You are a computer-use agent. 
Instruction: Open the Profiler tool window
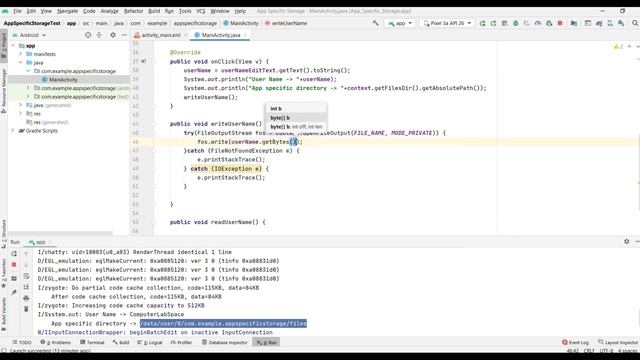(182, 342)
